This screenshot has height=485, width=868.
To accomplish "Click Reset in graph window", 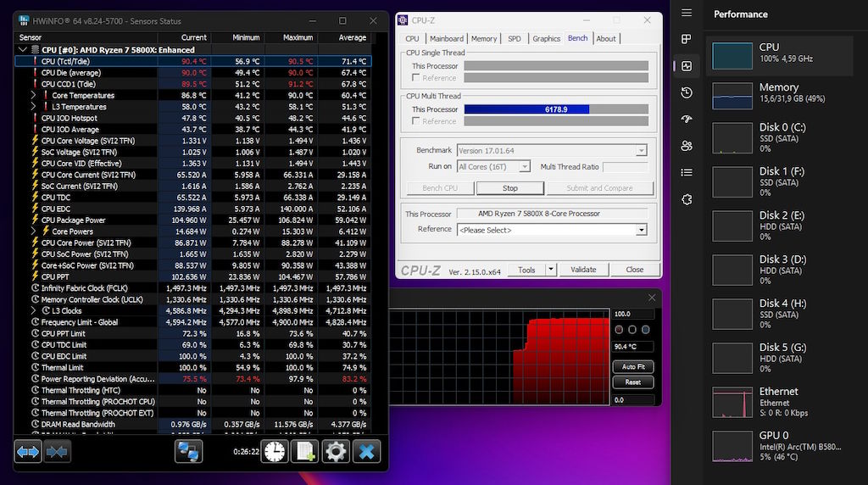I will (632, 382).
